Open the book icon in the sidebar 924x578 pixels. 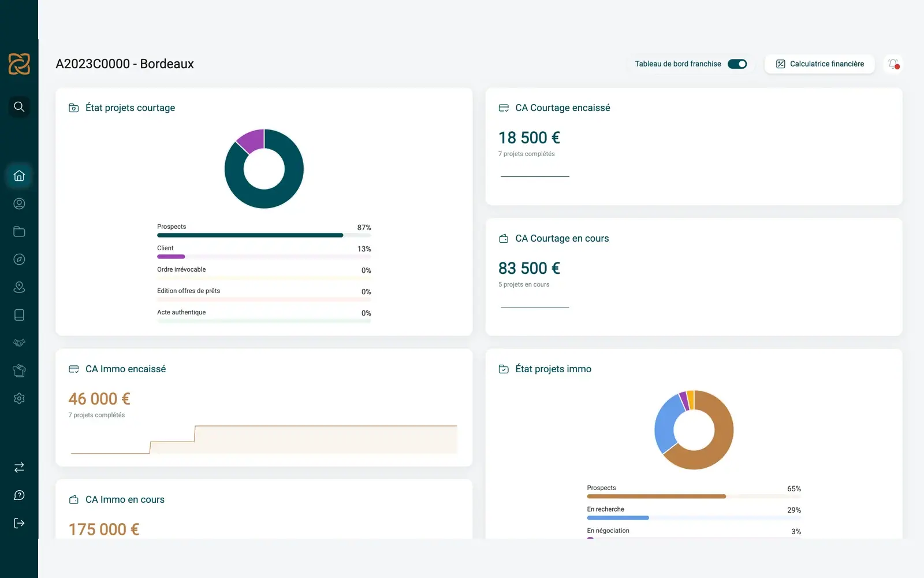[x=19, y=315]
